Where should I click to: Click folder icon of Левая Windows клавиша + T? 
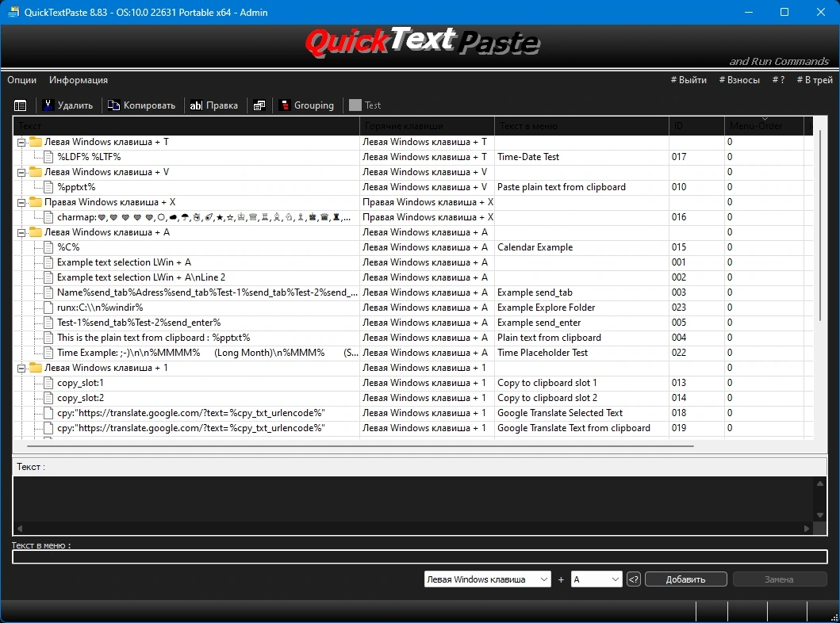pos(36,142)
